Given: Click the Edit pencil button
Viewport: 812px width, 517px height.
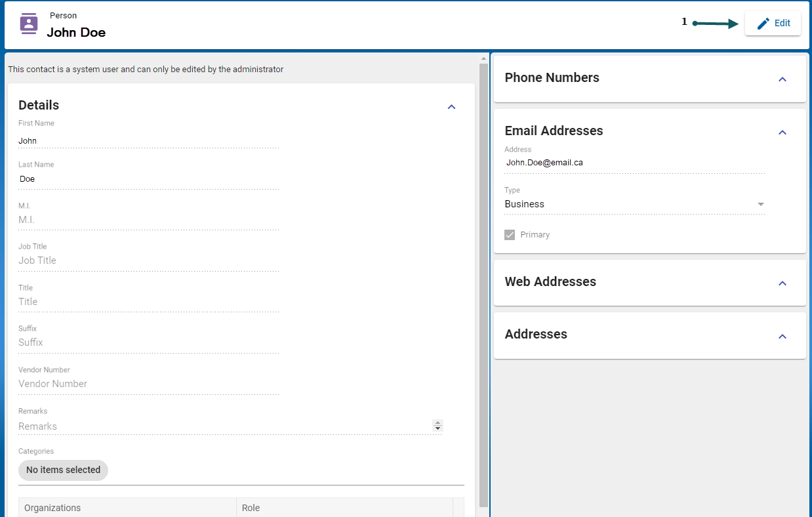Looking at the screenshot, I should [x=773, y=24].
